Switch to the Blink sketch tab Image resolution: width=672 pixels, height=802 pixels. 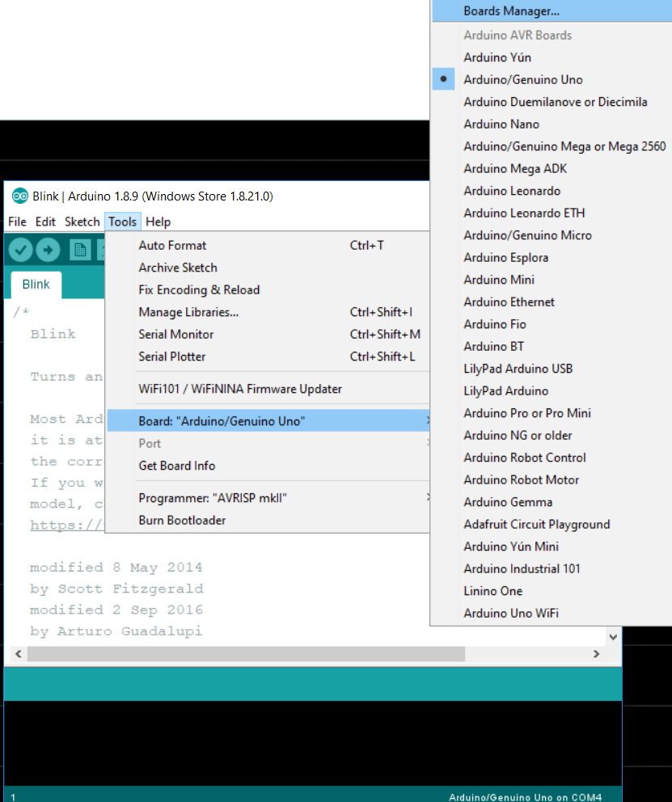click(x=36, y=285)
